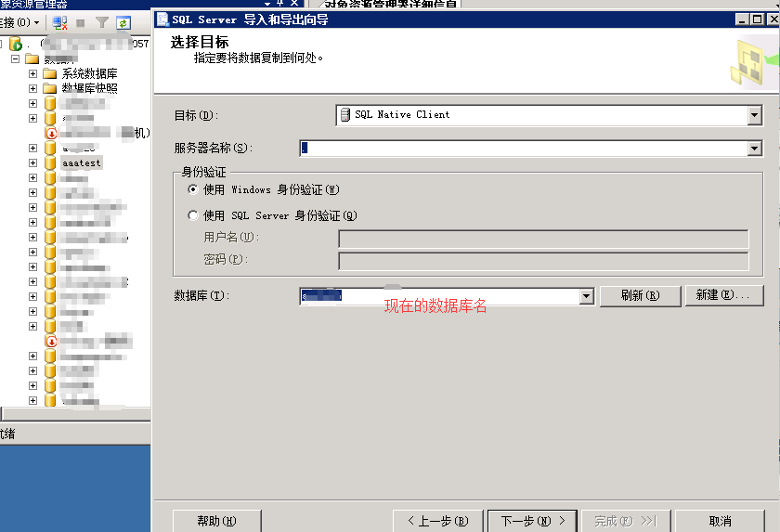Click the SQL Native Client icon in the 目标 dropdown
Image resolution: width=780 pixels, height=532 pixels.
tap(345, 115)
